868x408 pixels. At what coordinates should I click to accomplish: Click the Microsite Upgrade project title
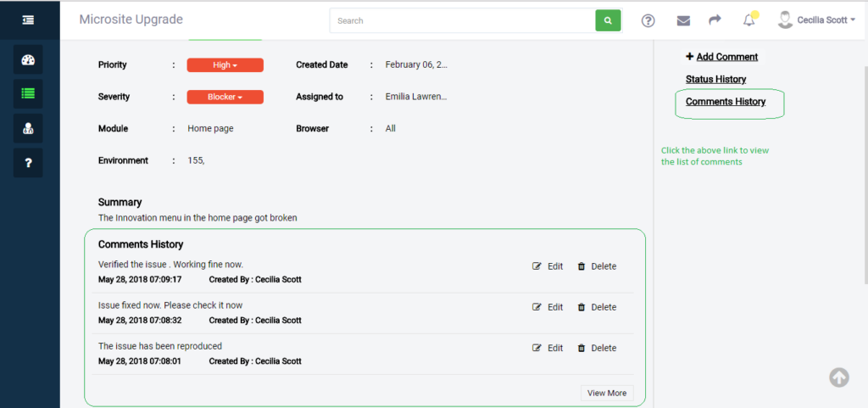(131, 20)
